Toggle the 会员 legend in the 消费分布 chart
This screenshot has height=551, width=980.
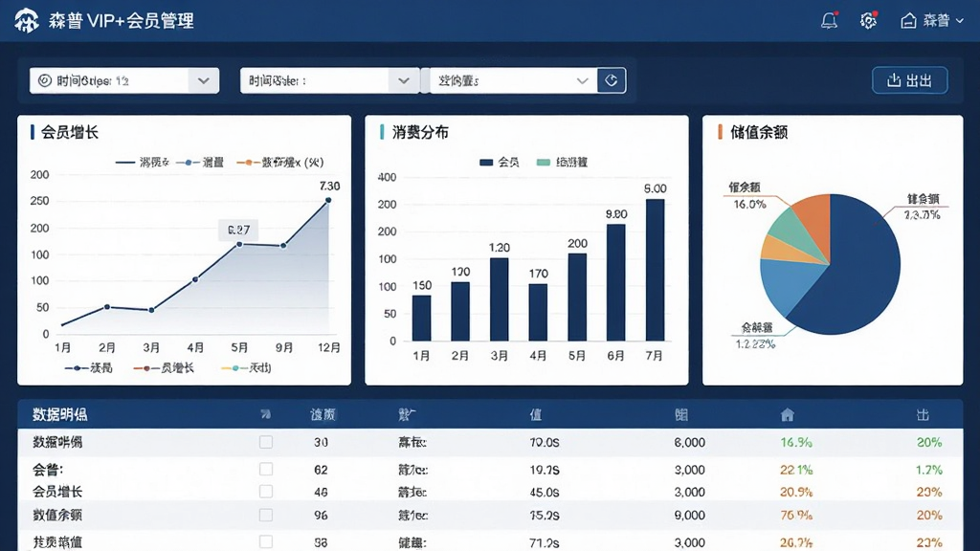500,163
